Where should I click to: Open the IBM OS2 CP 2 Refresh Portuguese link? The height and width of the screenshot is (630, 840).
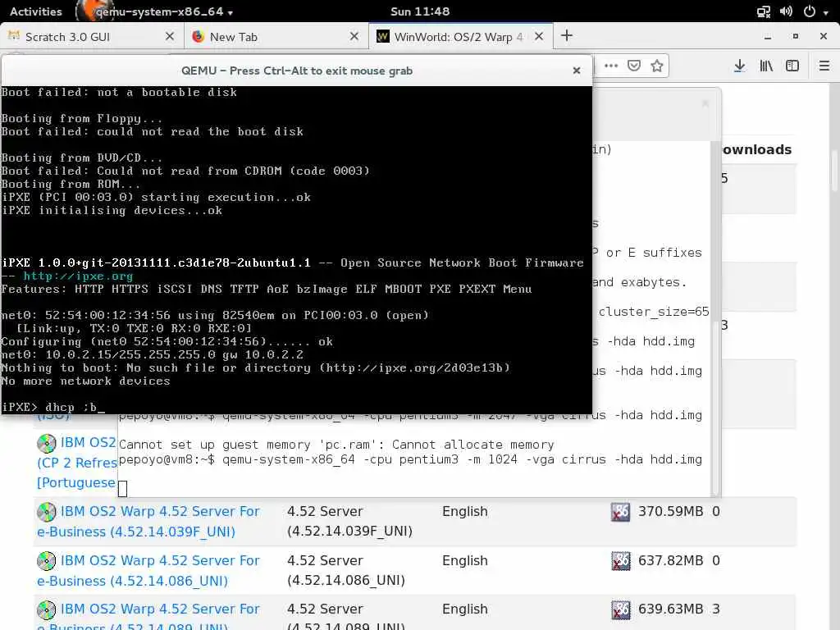coord(76,463)
